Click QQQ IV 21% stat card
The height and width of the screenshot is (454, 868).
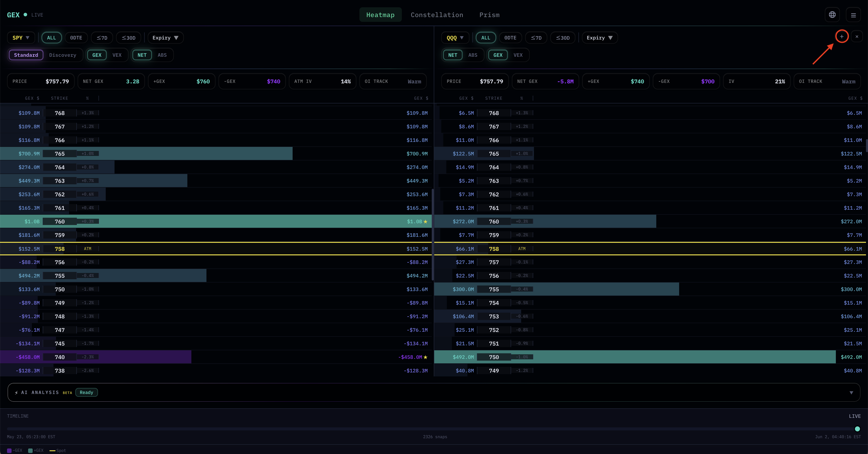tap(756, 81)
